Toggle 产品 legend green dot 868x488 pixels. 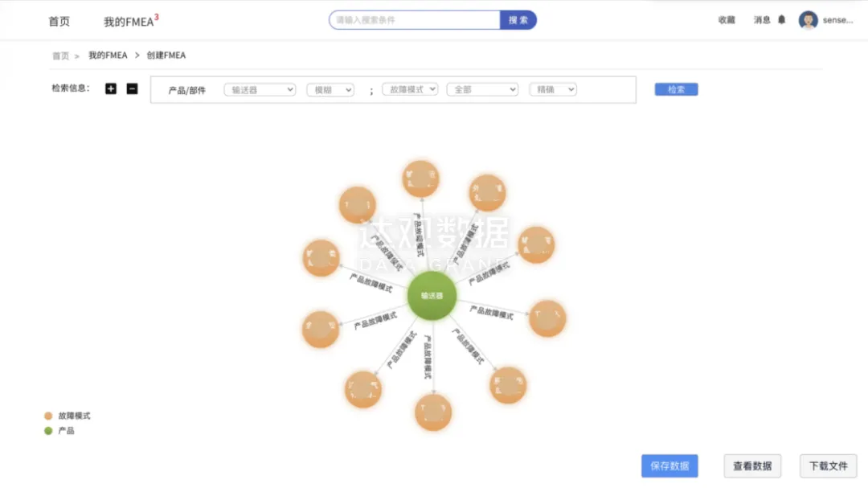coord(48,431)
